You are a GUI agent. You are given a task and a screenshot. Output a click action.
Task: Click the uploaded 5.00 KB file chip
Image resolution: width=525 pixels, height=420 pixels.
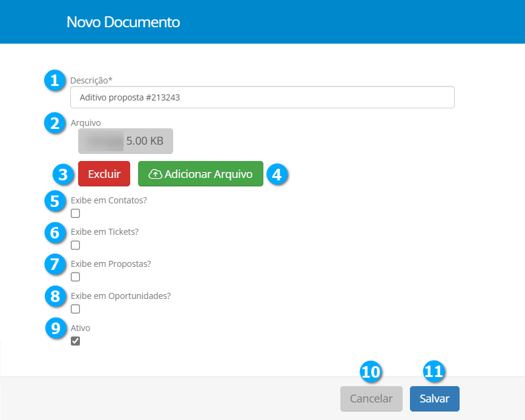[x=125, y=141]
